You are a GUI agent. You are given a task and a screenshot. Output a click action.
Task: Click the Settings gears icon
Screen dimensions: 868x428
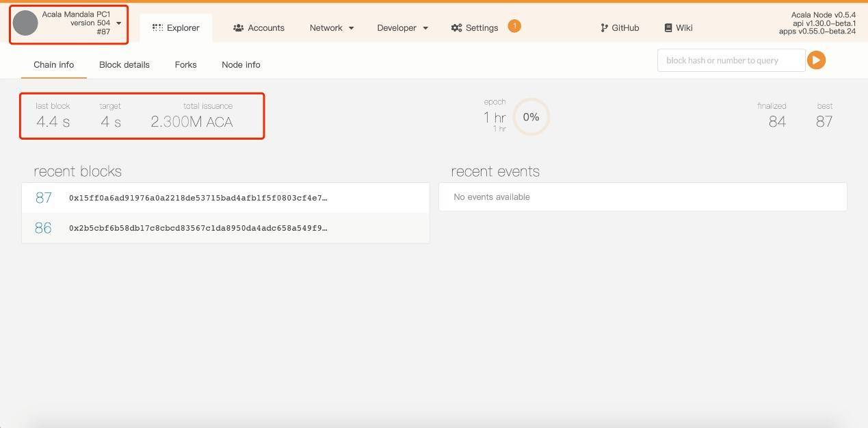456,28
